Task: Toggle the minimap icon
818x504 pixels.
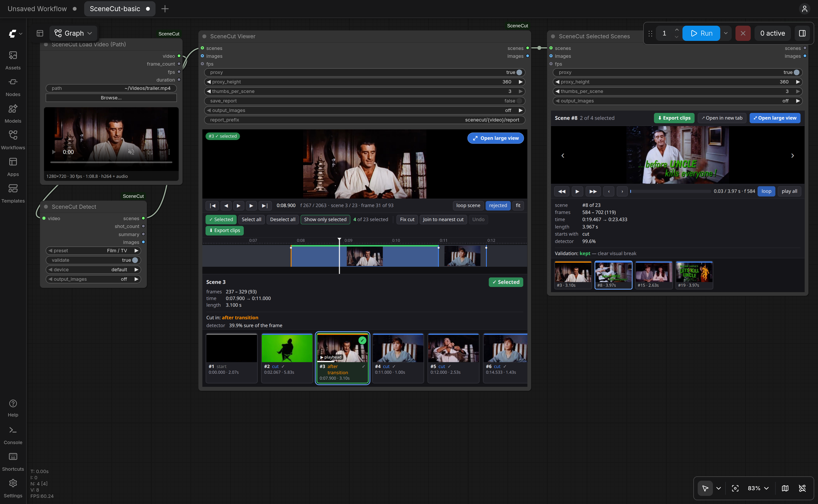Action: [785, 488]
